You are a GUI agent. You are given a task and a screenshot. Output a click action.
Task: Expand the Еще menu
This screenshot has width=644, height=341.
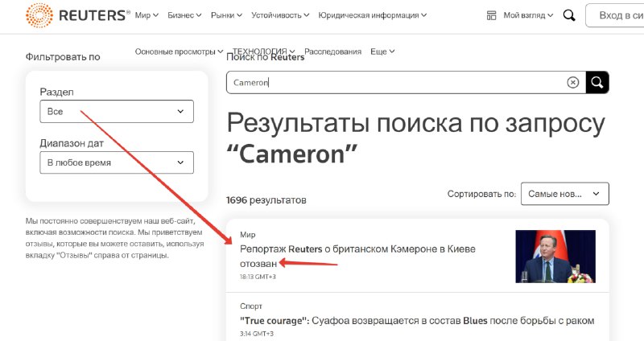click(382, 51)
